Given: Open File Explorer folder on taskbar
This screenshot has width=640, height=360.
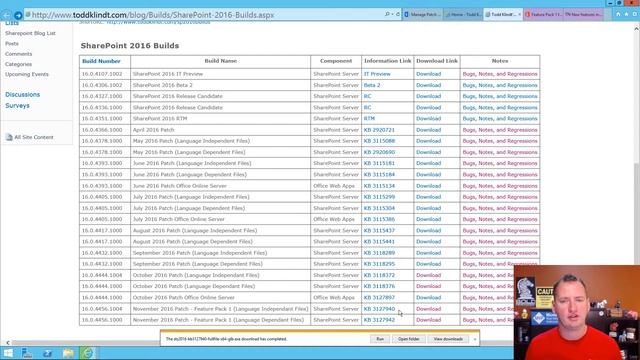Looking at the screenshot, I should [x=68, y=353].
